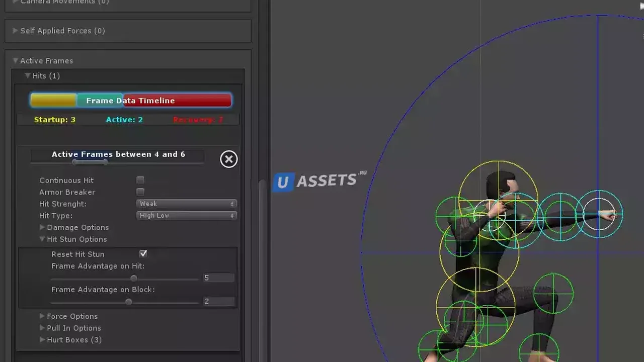Enable the Armor Breaker checkbox

[x=140, y=192]
